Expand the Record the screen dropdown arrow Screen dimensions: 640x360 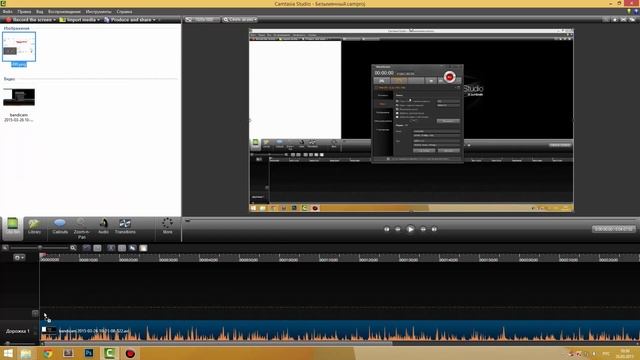coord(55,20)
